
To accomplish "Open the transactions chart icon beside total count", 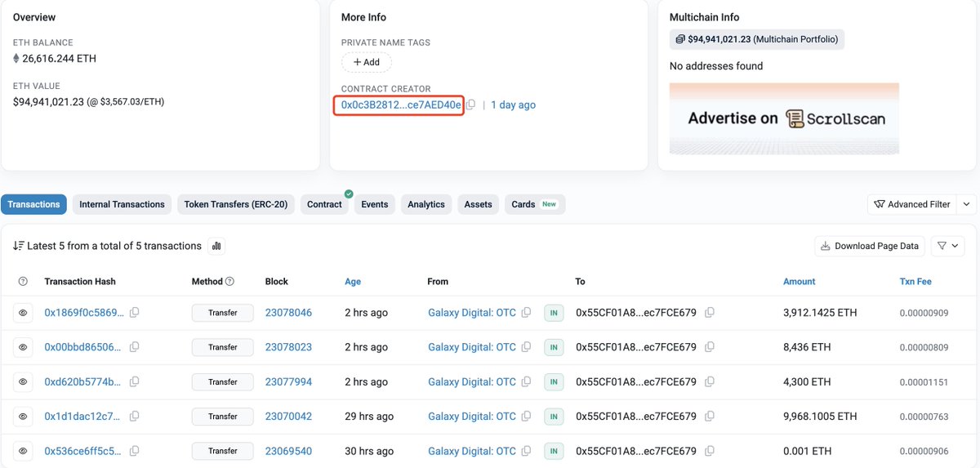I will point(216,246).
